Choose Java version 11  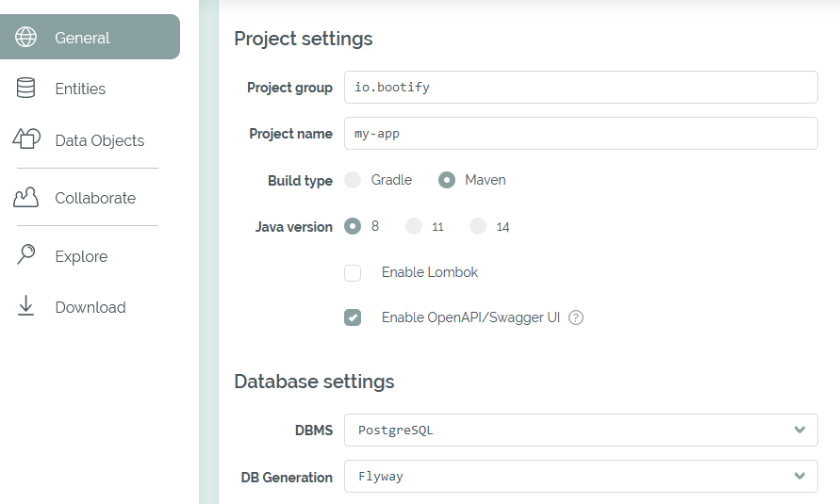tap(413, 226)
